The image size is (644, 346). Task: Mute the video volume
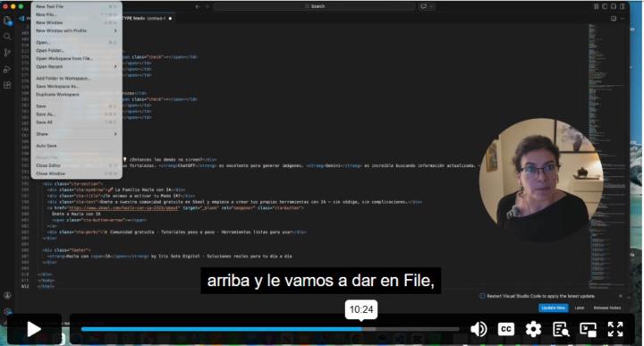coord(479,329)
